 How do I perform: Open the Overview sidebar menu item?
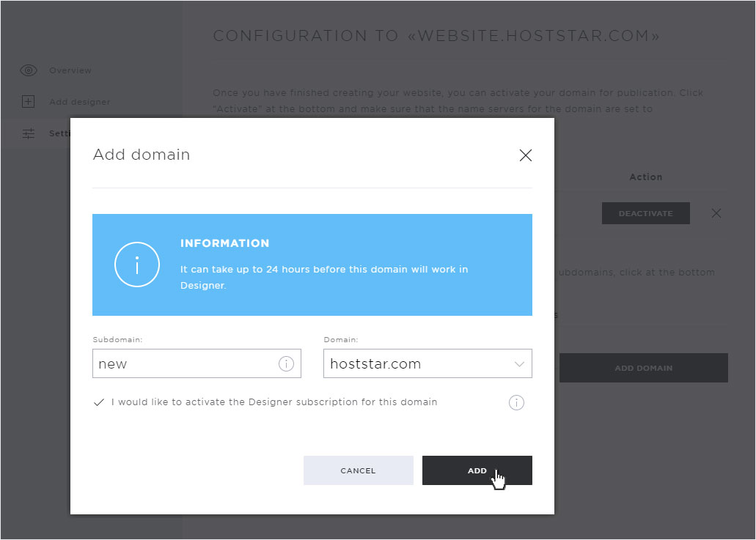[x=70, y=70]
